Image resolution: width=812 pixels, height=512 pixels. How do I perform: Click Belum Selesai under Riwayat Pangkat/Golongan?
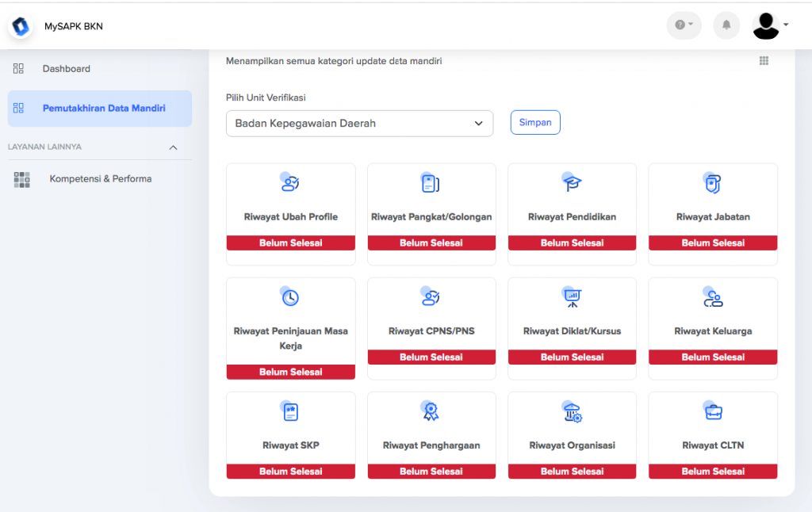[431, 243]
